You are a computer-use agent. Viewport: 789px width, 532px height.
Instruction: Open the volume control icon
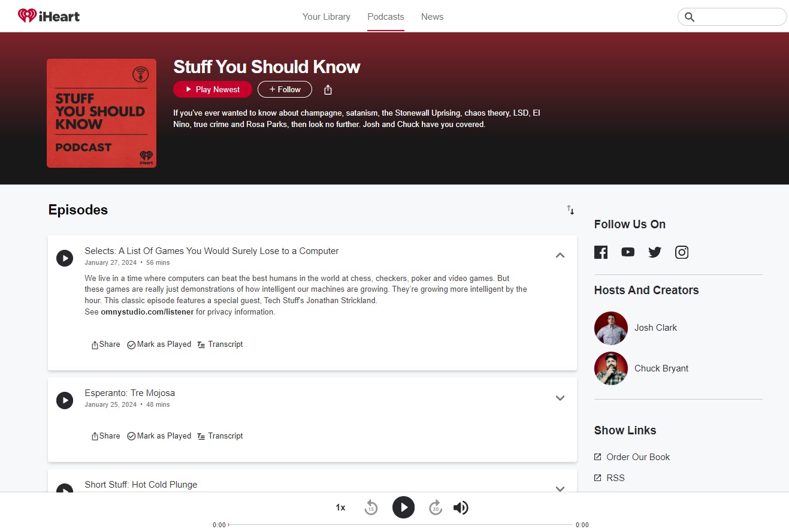461,507
